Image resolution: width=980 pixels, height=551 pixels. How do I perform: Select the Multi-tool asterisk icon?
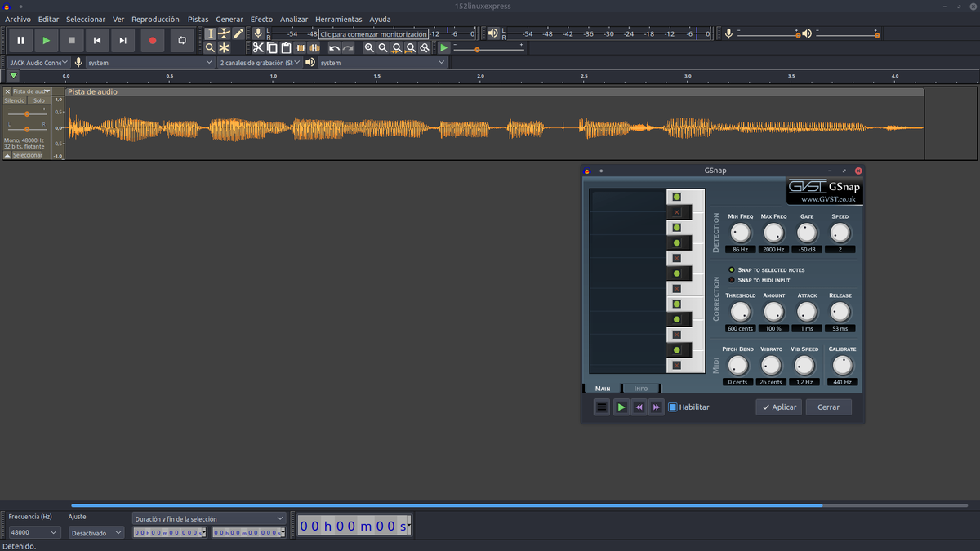[x=224, y=48]
